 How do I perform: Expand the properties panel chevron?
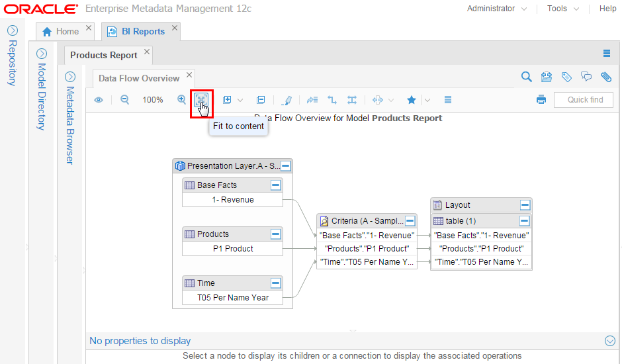point(610,341)
